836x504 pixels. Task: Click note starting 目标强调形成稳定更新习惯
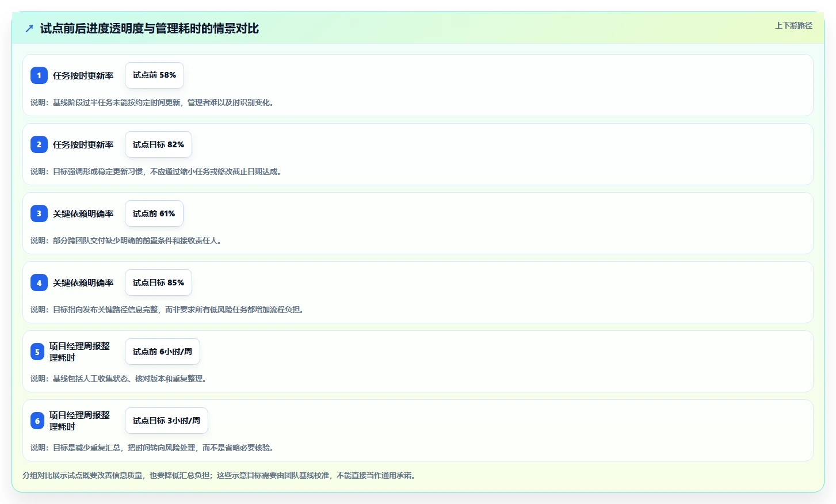click(x=158, y=171)
